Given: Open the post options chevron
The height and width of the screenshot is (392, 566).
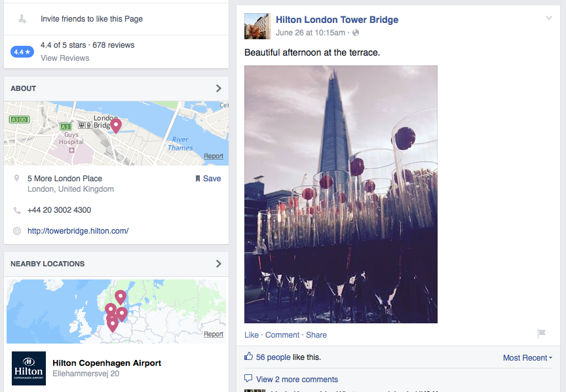Looking at the screenshot, I should point(549,18).
